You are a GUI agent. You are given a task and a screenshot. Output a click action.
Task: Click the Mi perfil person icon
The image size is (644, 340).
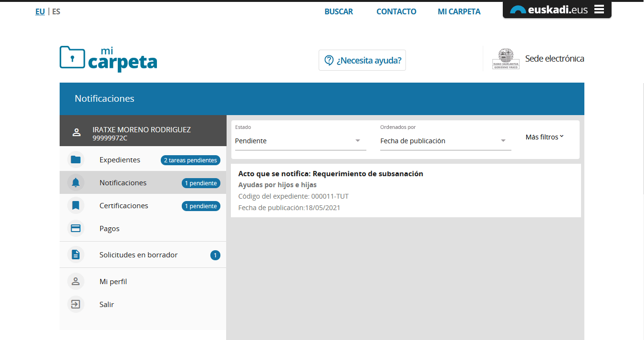tap(75, 282)
